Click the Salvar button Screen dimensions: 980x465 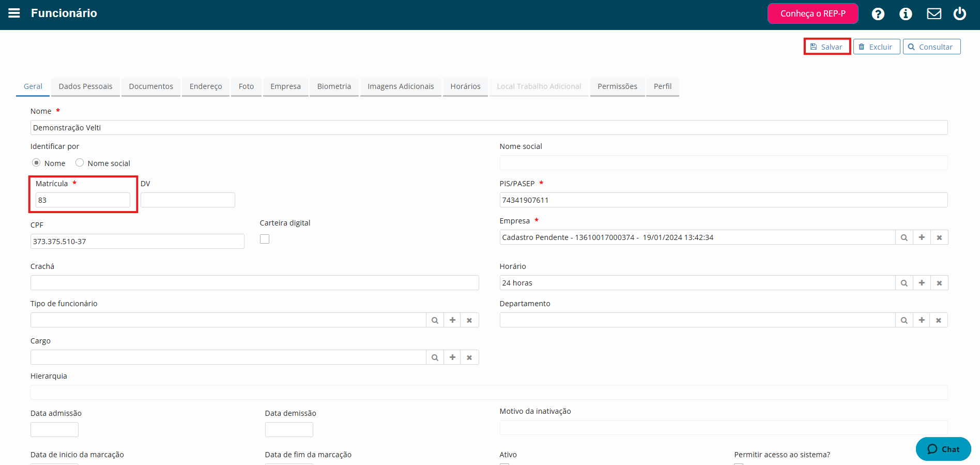(x=827, y=47)
